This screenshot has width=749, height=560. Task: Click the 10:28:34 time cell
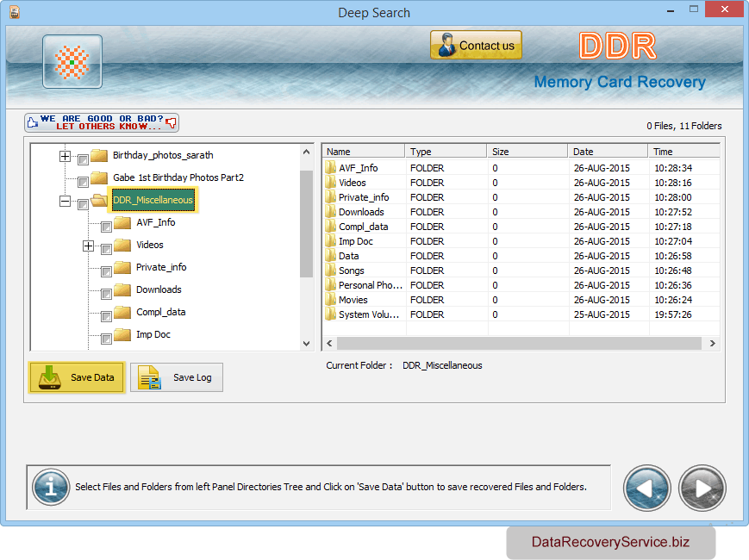(673, 168)
